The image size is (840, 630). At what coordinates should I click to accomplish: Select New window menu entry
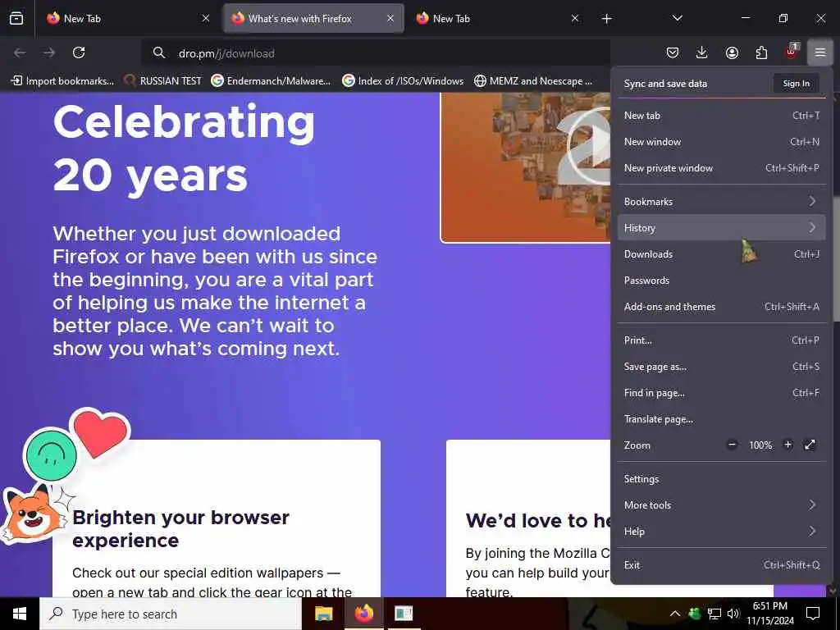tap(722, 141)
